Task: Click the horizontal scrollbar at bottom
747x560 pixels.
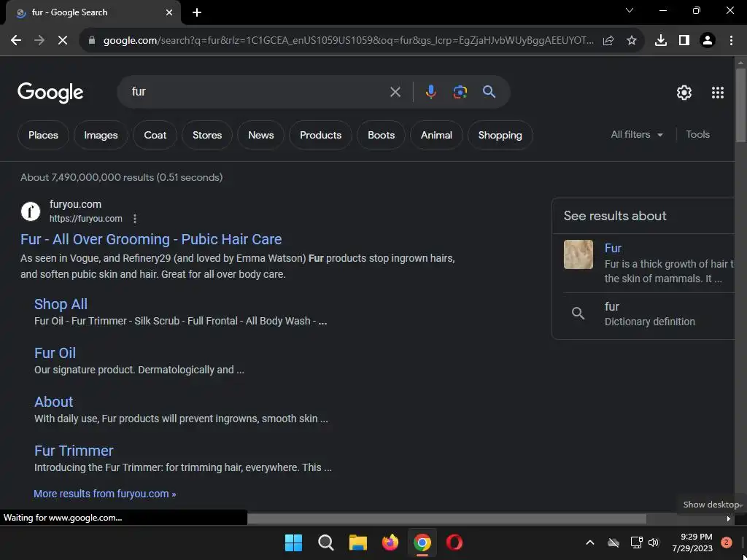Action: (446, 518)
